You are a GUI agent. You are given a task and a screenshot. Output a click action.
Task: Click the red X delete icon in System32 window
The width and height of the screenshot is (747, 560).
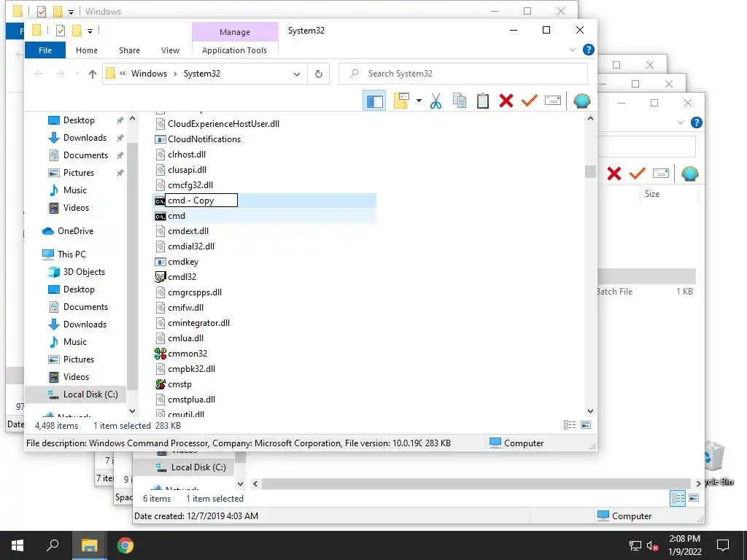pyautogui.click(x=506, y=101)
